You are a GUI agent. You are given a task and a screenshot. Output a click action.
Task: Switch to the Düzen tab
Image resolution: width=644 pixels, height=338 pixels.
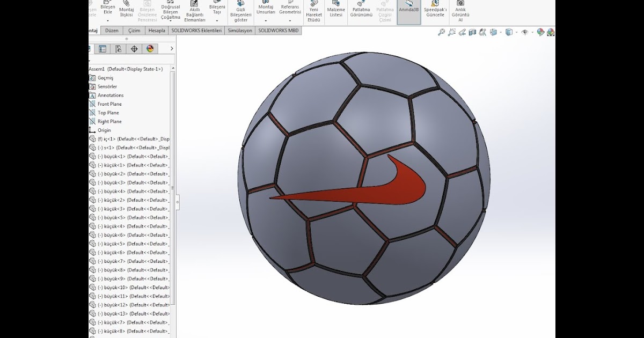point(112,31)
